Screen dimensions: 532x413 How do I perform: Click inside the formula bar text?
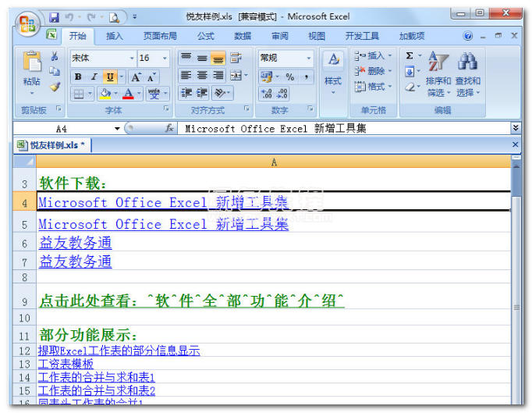[x=275, y=129]
